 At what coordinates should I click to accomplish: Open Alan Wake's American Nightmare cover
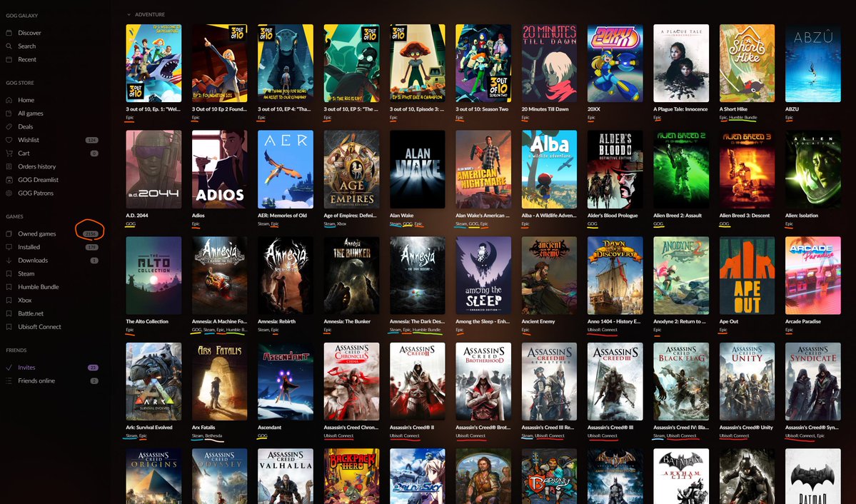[x=483, y=169]
